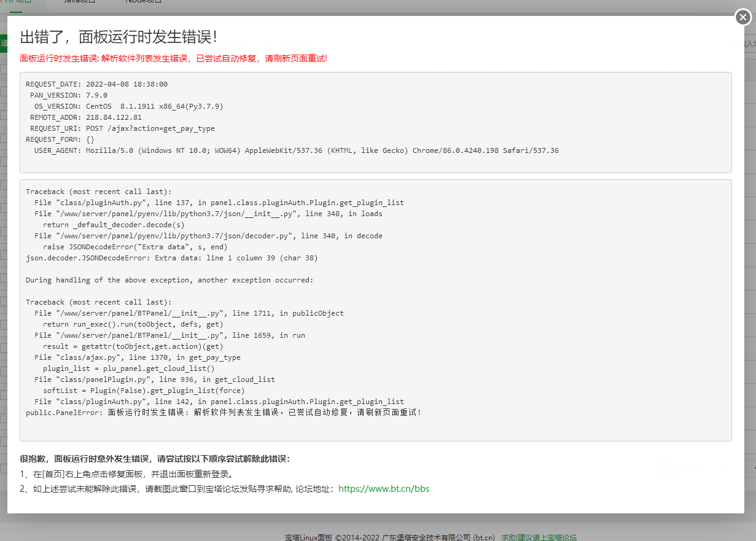Open the 求助|建议请上宝塔论坛 footer link
Image resolution: width=756 pixels, height=541 pixels.
point(539,537)
